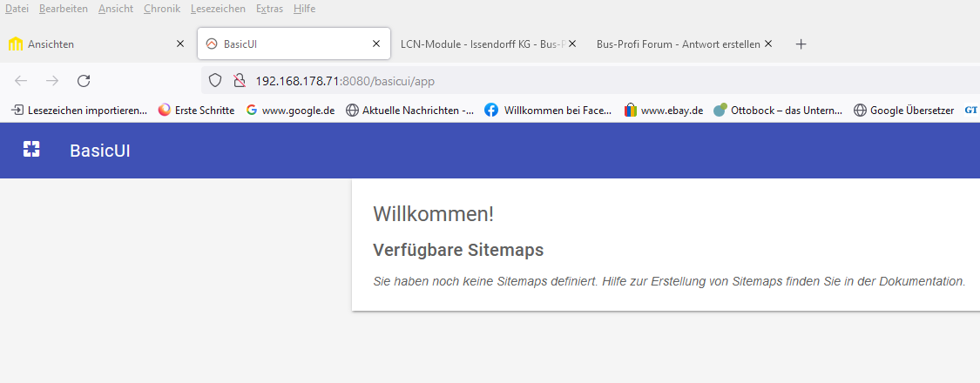Click the shield tracking protection icon

[215, 81]
